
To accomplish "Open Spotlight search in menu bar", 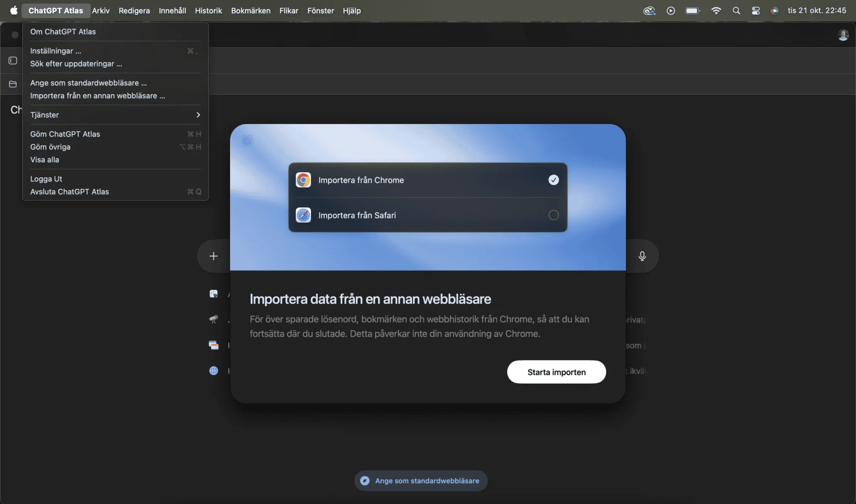I will point(736,10).
